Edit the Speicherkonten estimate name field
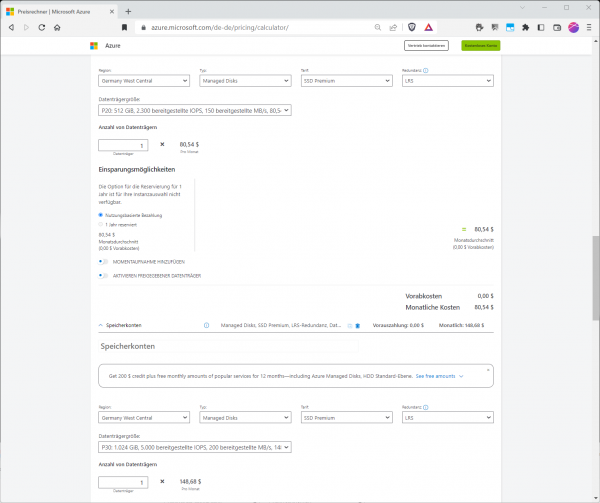 228,346
